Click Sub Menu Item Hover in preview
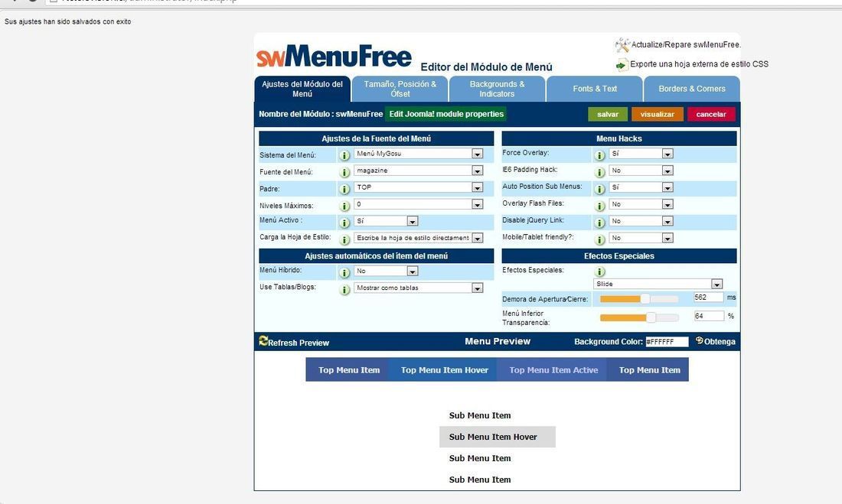The width and height of the screenshot is (842, 504). coord(498,437)
